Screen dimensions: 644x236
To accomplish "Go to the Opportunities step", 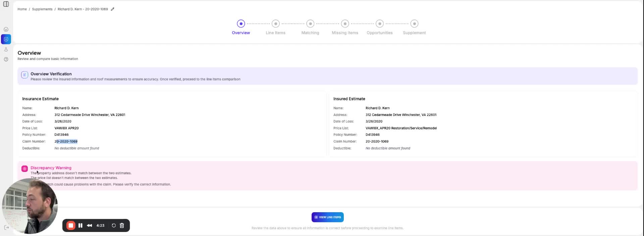I will (x=380, y=33).
